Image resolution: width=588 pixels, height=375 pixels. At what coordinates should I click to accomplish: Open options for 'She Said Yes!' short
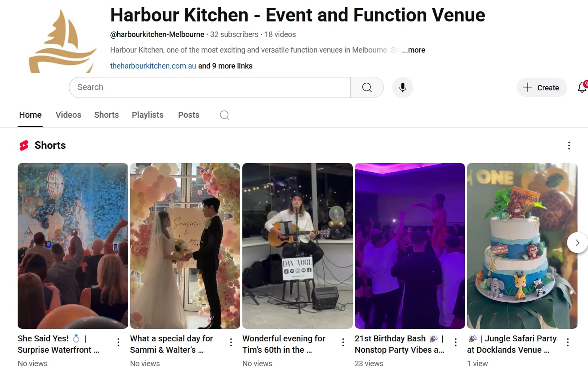pyautogui.click(x=118, y=342)
